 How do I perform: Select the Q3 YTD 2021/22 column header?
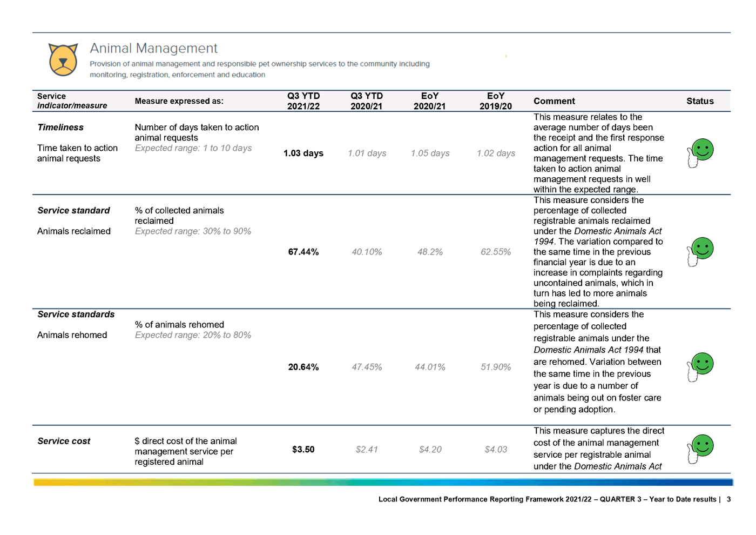303,101
